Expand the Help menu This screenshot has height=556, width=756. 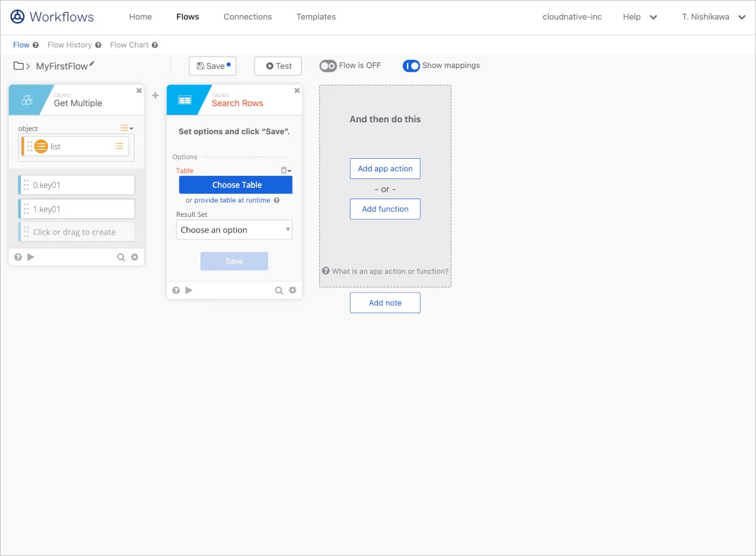click(x=640, y=17)
